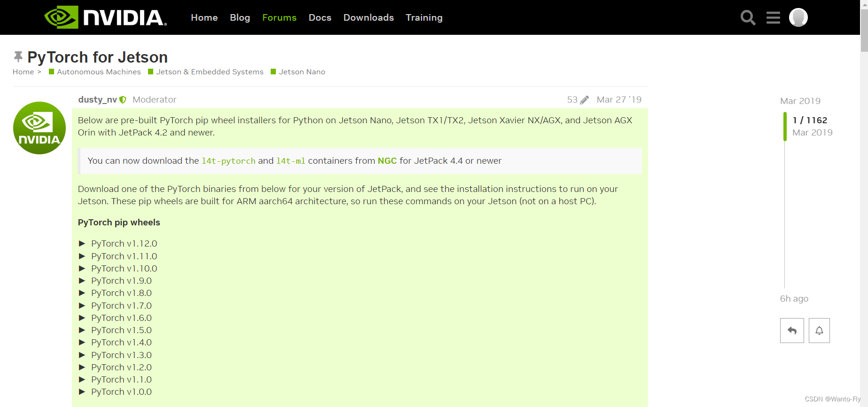Expand PyTorch v1.1.0 details
The width and height of the screenshot is (868, 407).
(115, 380)
